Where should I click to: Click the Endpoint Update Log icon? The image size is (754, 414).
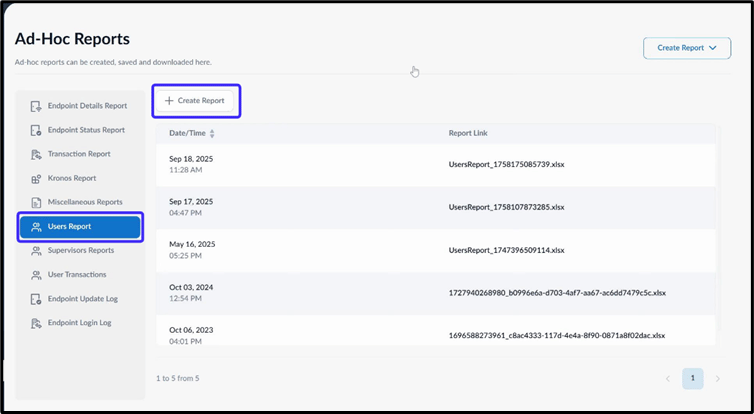[x=36, y=299]
